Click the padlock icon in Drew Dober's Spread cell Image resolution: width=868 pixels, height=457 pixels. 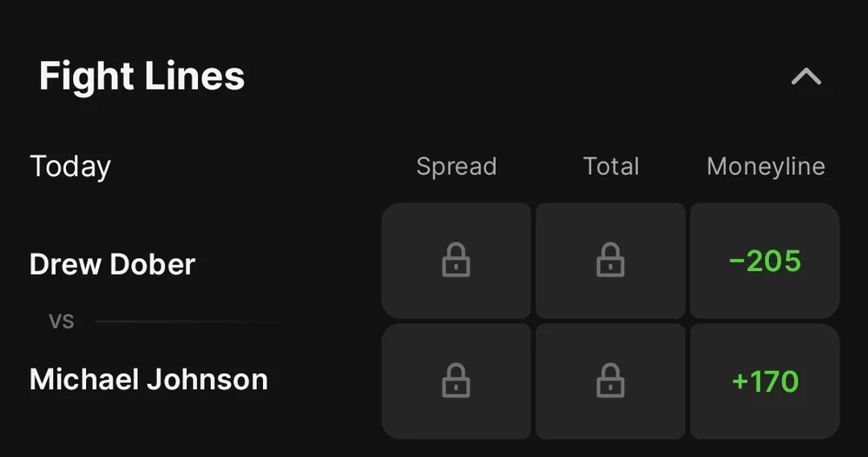[456, 260]
